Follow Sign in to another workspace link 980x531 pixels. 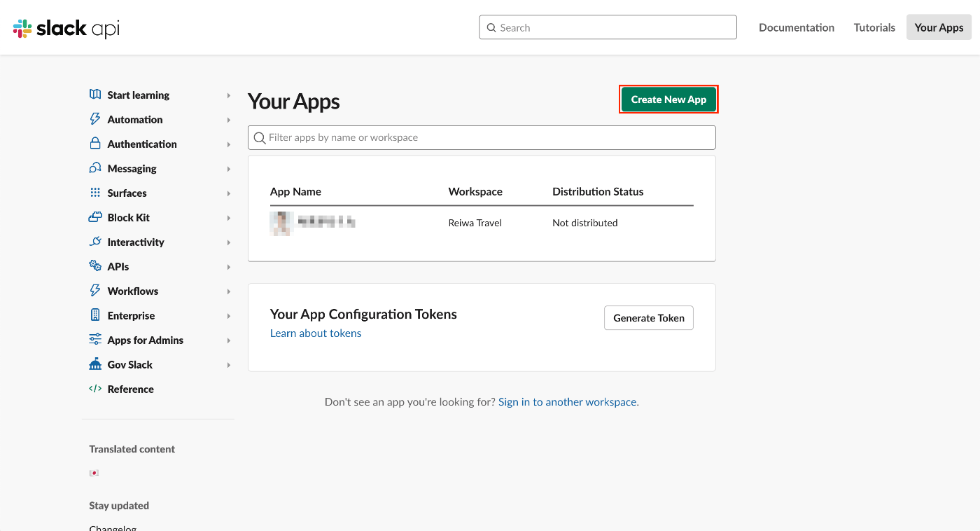(x=568, y=401)
